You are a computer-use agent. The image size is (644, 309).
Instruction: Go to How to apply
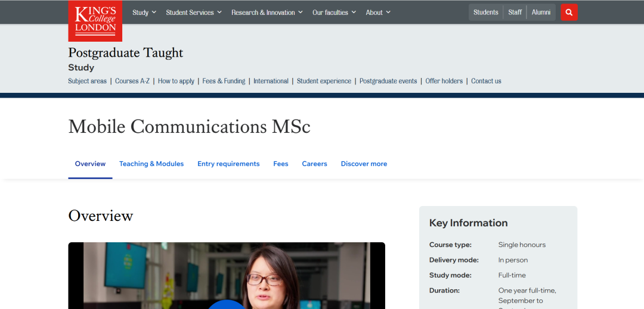pos(176,81)
